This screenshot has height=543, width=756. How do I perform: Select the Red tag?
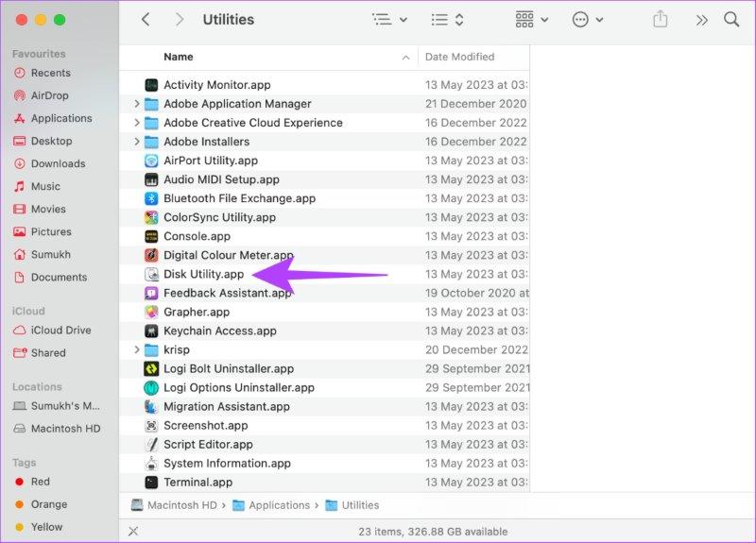[x=33, y=482]
